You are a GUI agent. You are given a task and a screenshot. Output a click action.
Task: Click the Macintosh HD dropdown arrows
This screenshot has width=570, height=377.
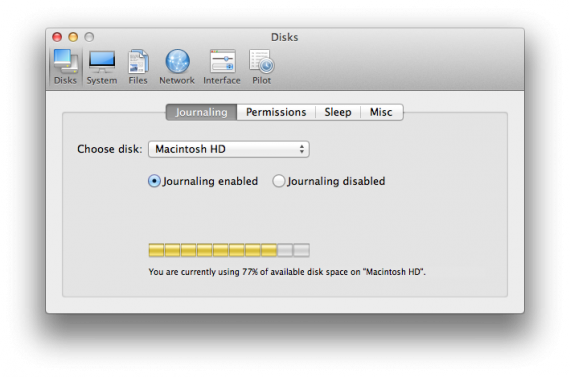(302, 149)
